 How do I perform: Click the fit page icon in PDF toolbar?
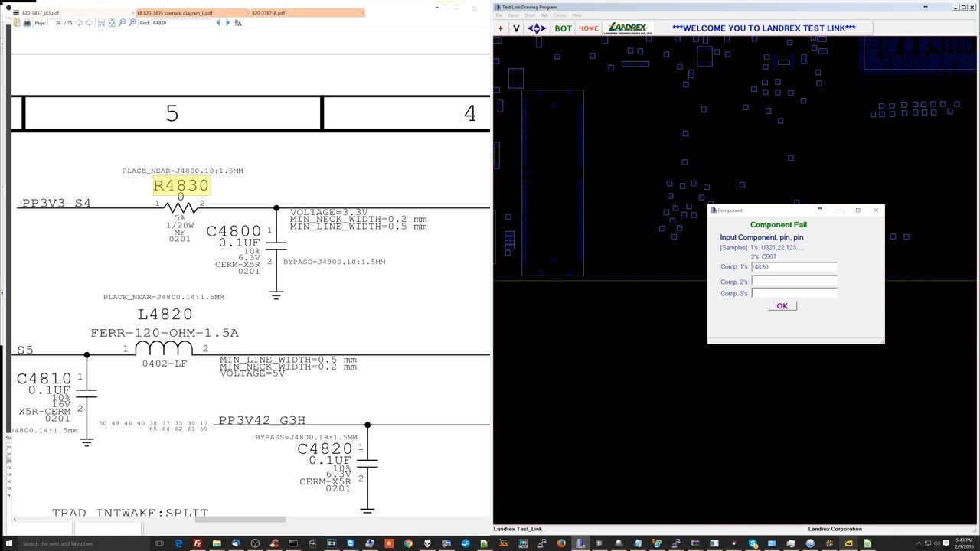[x=112, y=23]
